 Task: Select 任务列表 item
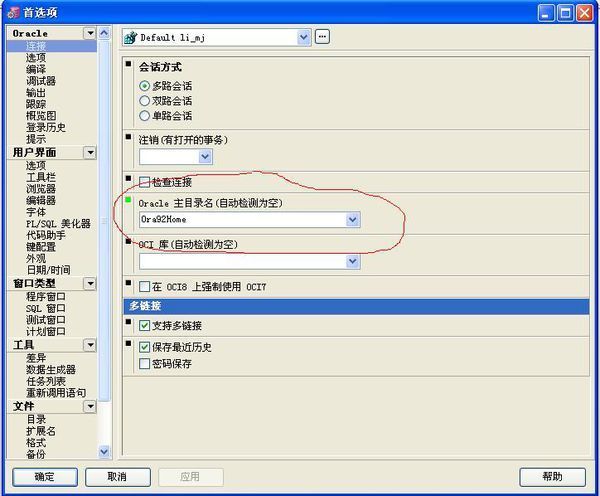coord(46,381)
